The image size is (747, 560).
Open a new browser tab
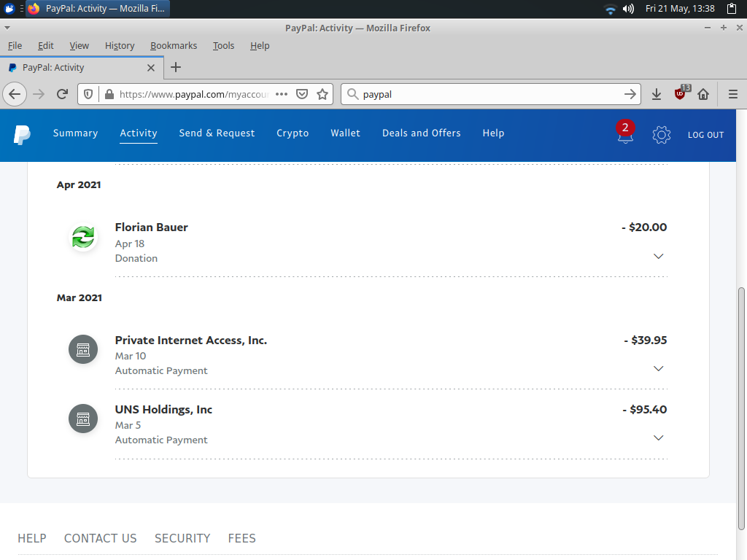176,67
